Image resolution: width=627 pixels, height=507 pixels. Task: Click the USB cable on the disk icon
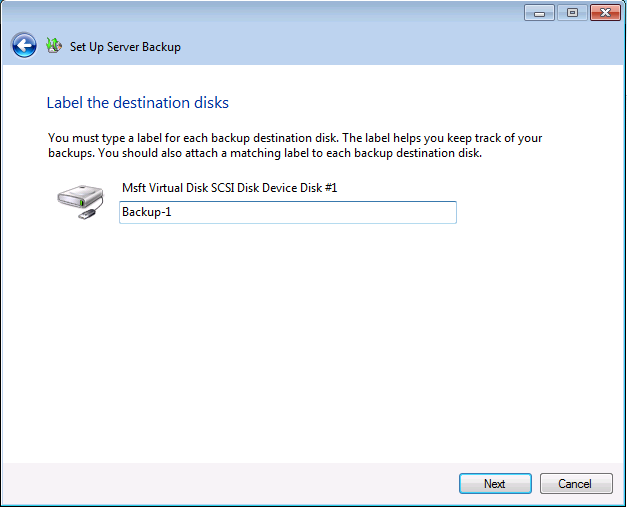[88, 213]
